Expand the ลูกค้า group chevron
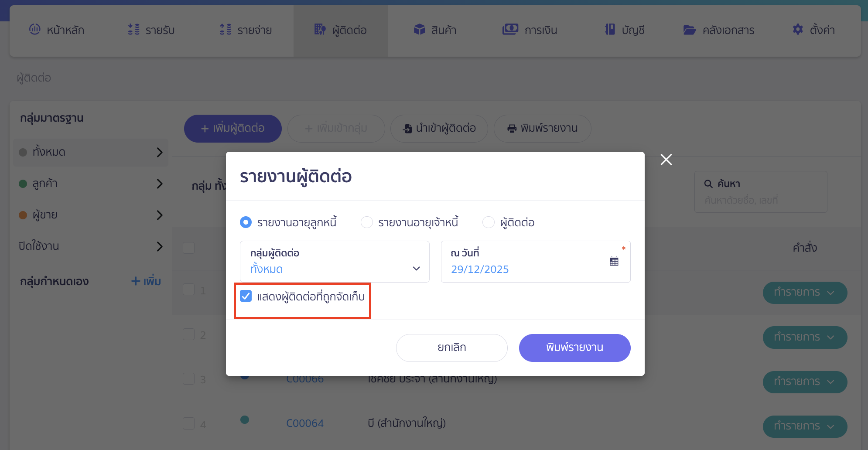 (160, 184)
